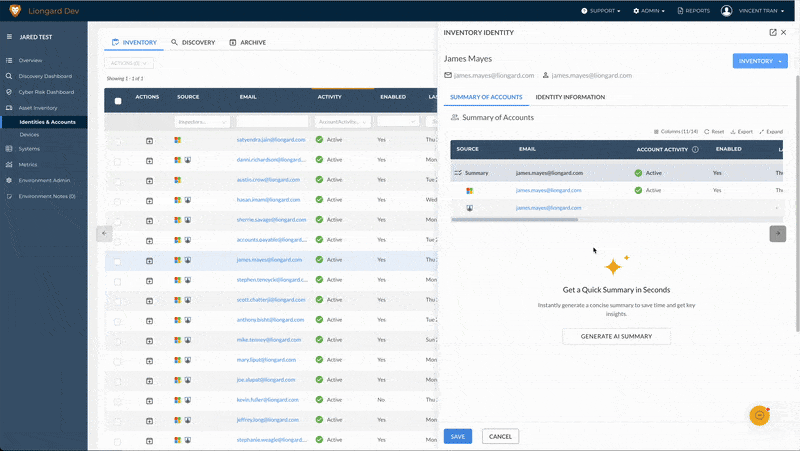Check the box for james.mayes row
The height and width of the screenshot is (451, 800).
(117, 262)
